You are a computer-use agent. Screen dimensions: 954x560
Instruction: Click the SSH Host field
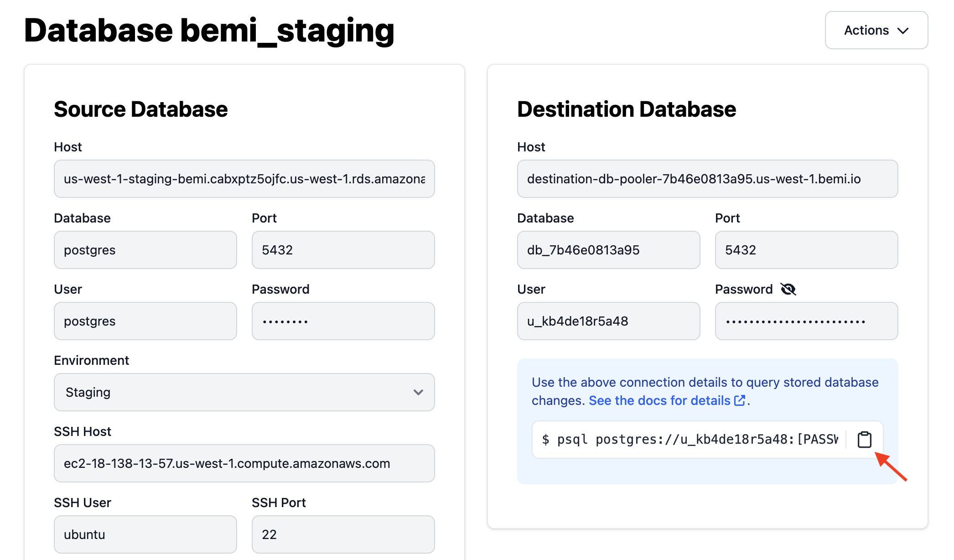pyautogui.click(x=244, y=463)
